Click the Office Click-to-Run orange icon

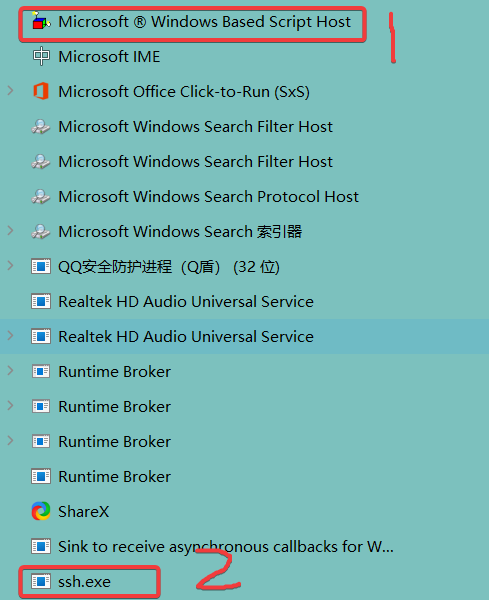[41, 91]
